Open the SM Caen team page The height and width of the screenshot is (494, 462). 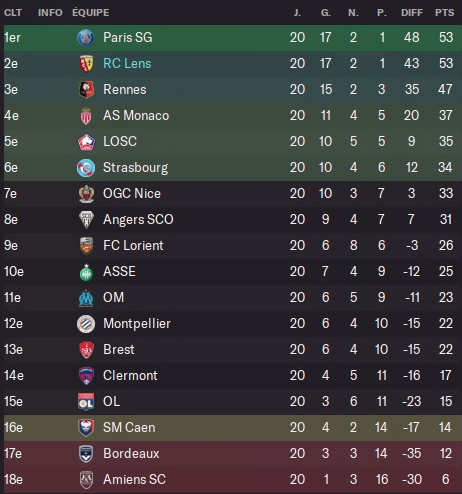(x=129, y=428)
